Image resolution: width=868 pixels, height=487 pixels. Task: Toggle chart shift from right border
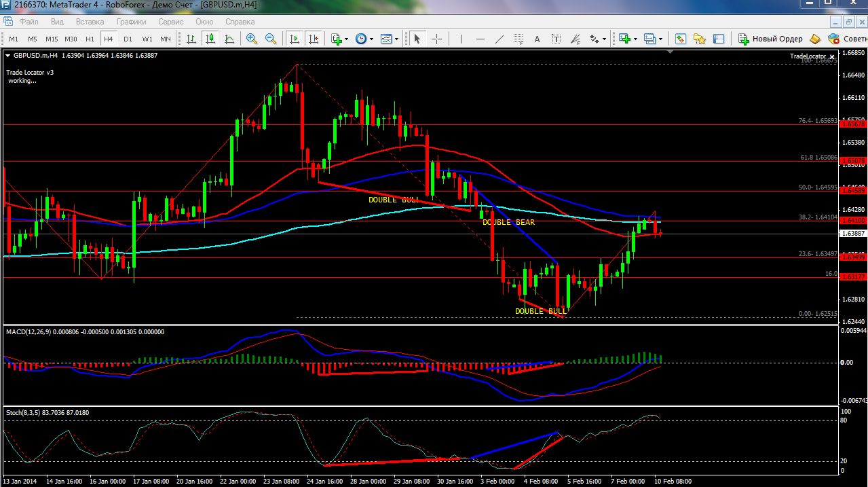tap(314, 39)
